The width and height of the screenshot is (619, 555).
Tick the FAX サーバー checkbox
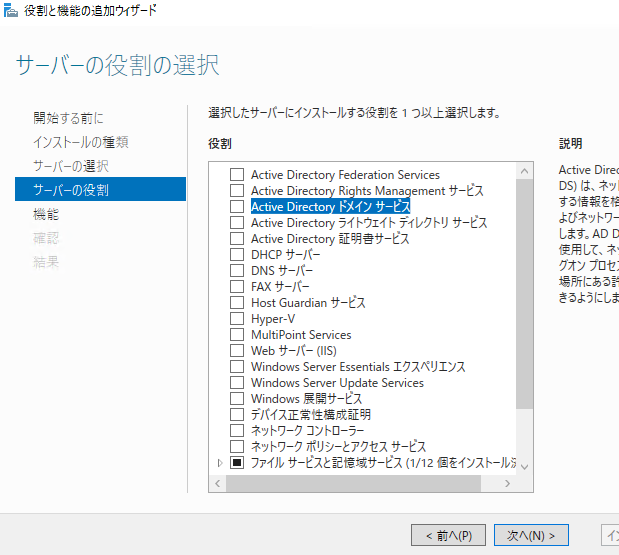tap(237, 287)
